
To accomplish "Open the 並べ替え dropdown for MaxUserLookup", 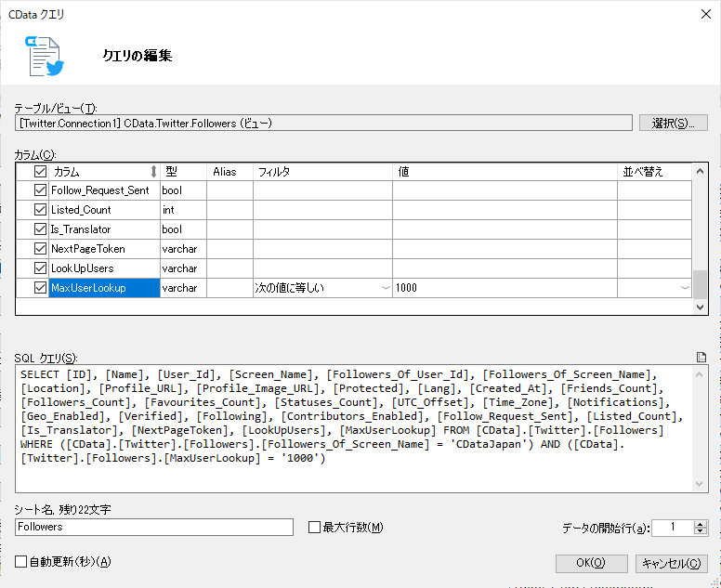I will pos(685,288).
